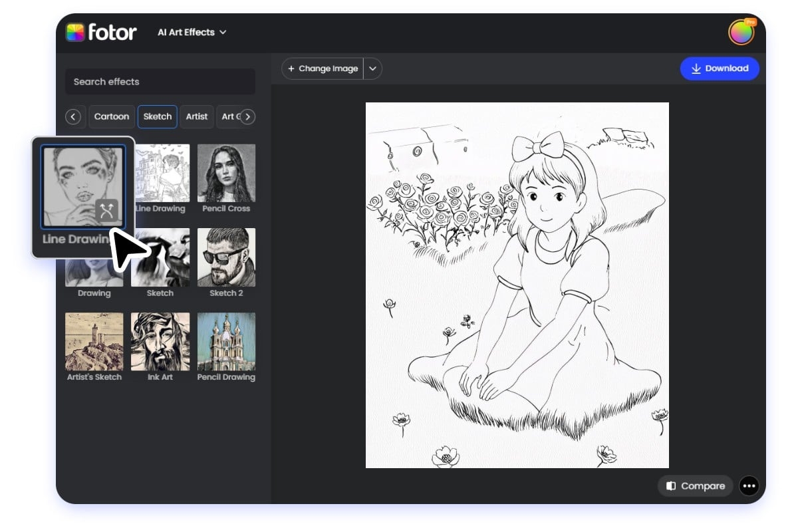Click the Download button
This screenshot has width=798, height=532.
pyautogui.click(x=720, y=68)
